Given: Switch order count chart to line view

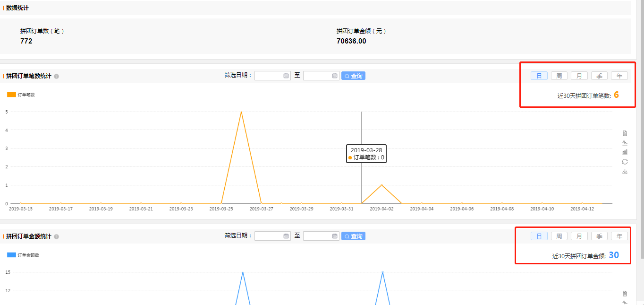Looking at the screenshot, I should [625, 143].
